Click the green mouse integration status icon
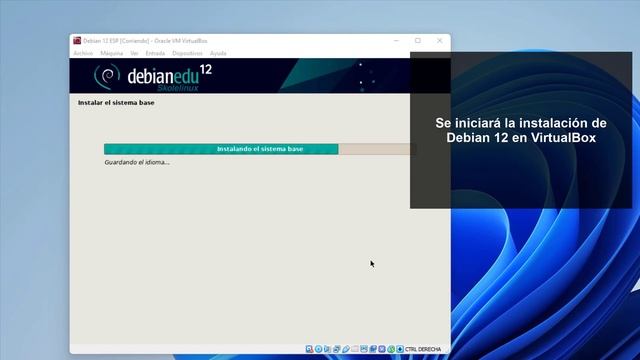The width and height of the screenshot is (640, 360). [391, 349]
